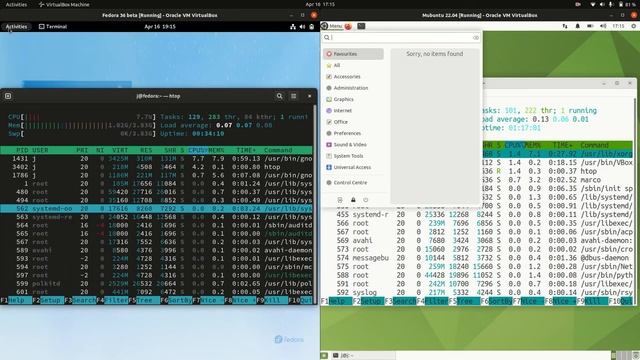
Task: Add new tab in Fedora terminal
Action: 8,96
